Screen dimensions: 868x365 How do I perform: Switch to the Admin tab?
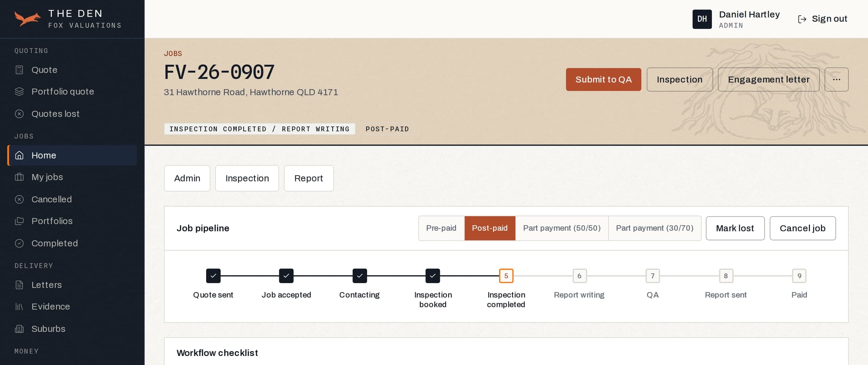(187, 178)
